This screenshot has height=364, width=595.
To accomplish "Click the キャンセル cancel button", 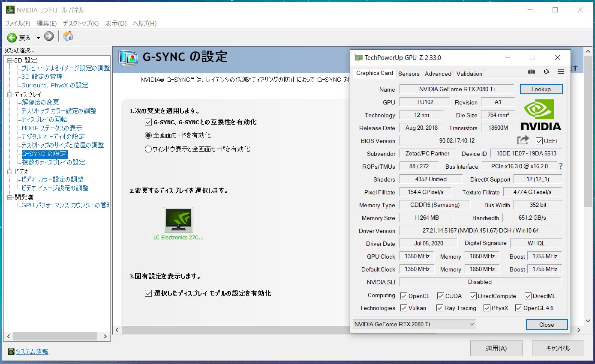I will tap(558, 348).
